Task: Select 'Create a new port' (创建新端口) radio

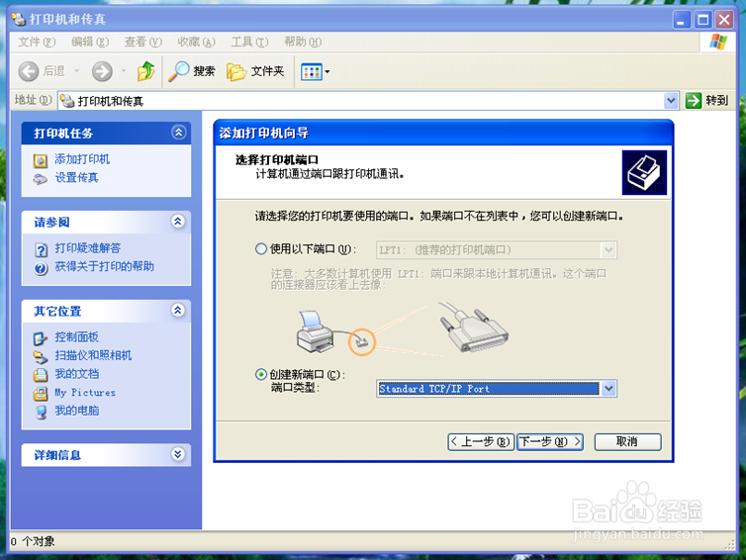Action: (261, 374)
